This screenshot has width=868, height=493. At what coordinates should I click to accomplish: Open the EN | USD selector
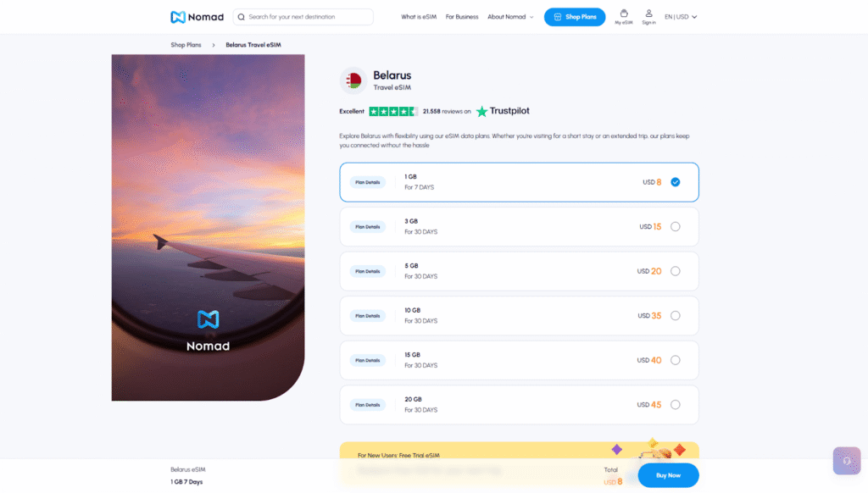[680, 15]
